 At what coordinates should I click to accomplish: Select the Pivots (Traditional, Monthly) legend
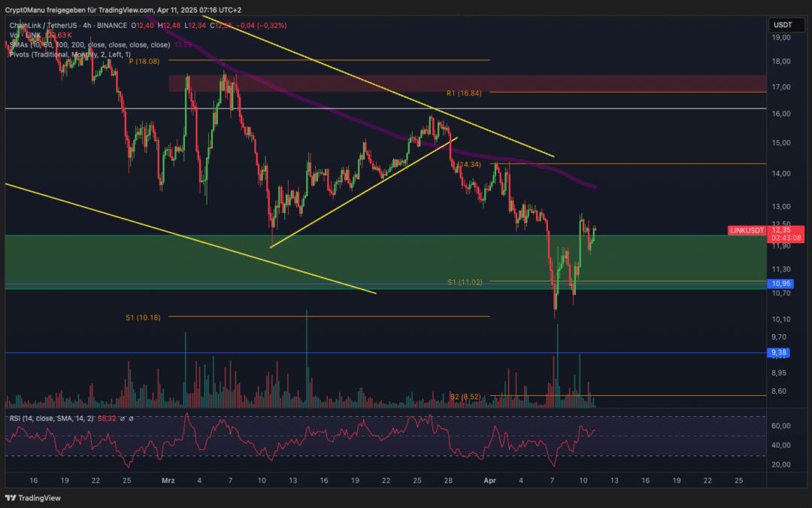click(x=70, y=54)
